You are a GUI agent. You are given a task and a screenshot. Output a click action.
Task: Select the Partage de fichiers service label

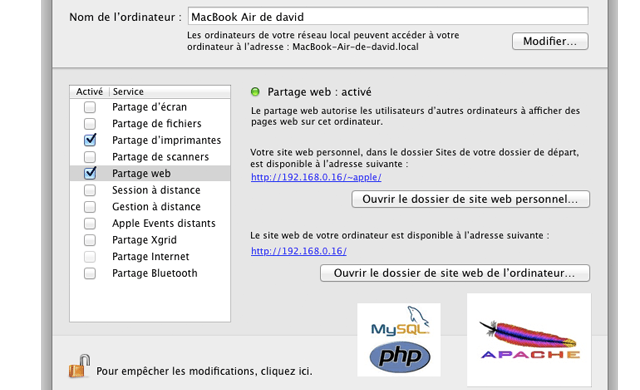(157, 124)
